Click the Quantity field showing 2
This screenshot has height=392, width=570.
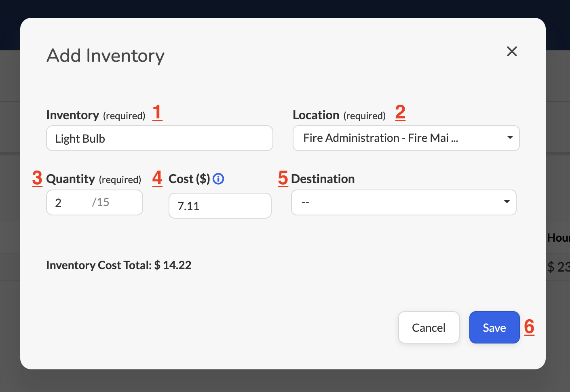(95, 202)
